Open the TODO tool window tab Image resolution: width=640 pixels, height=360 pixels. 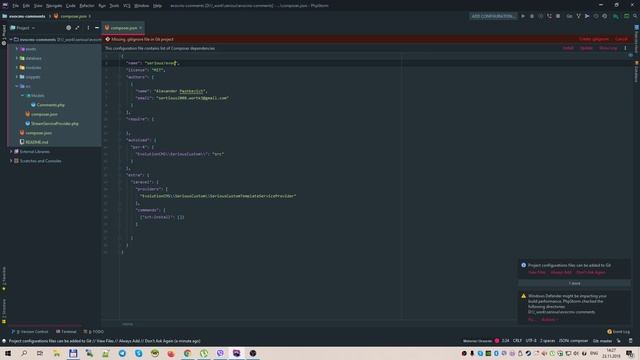pos(93,331)
